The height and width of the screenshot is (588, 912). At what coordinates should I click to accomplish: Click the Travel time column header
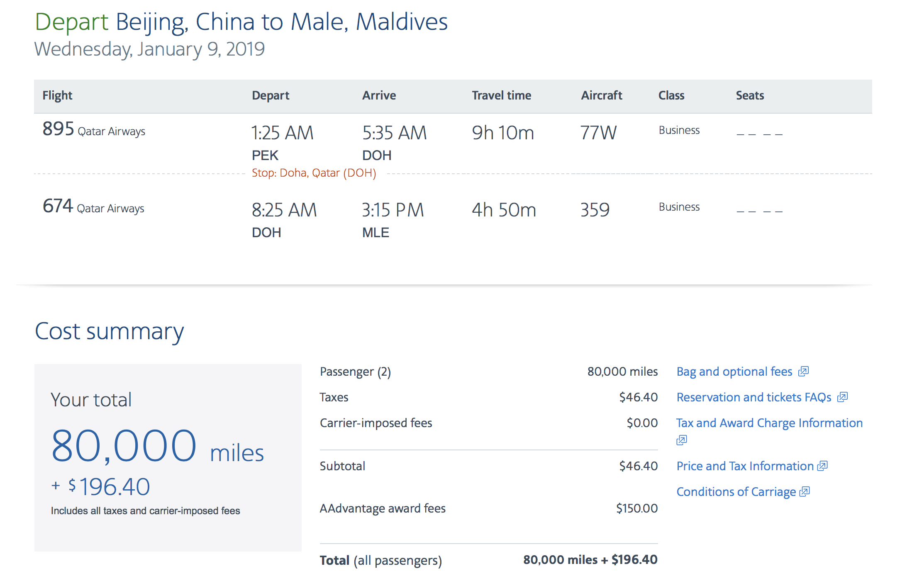pyautogui.click(x=501, y=95)
